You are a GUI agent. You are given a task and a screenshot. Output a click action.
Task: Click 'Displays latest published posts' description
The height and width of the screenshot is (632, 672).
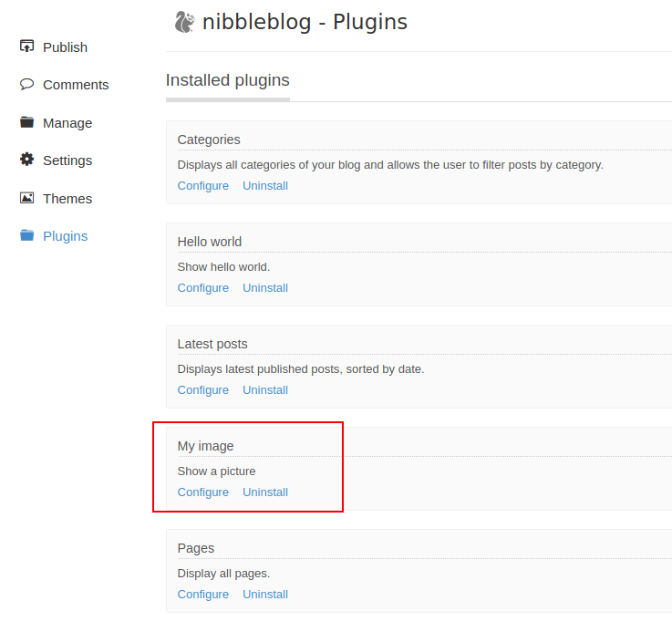tap(301, 369)
